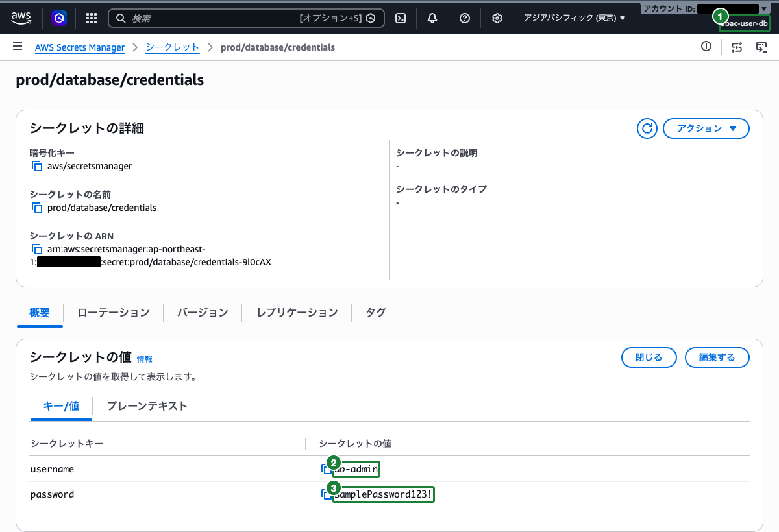Expand the アクション dropdown button
Viewport: 779px width, 532px height.
706,128
